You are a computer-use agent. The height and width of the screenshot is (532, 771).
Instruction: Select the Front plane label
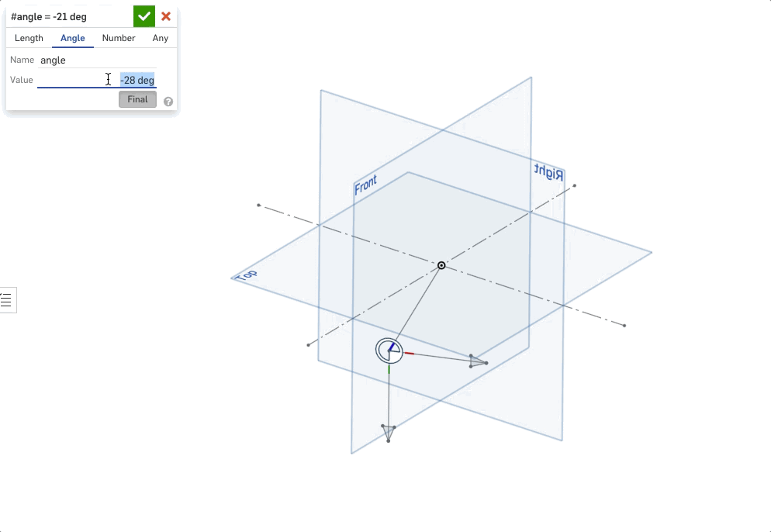[x=365, y=185]
